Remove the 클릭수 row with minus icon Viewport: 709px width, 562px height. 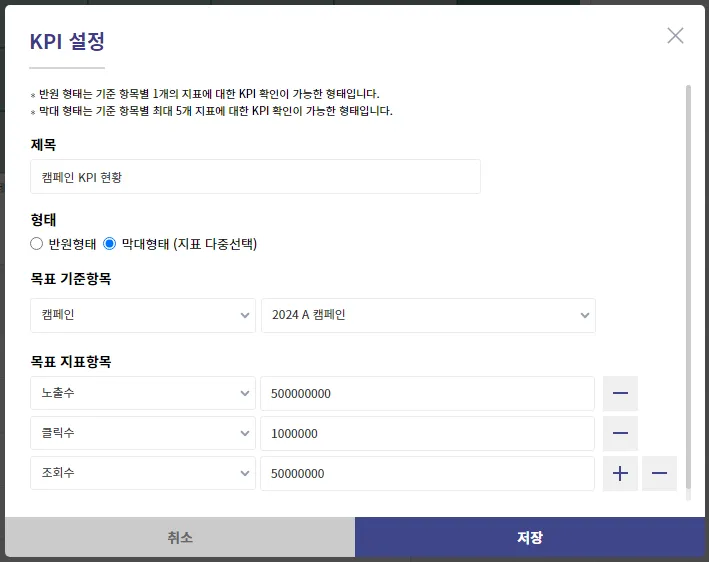pos(620,433)
